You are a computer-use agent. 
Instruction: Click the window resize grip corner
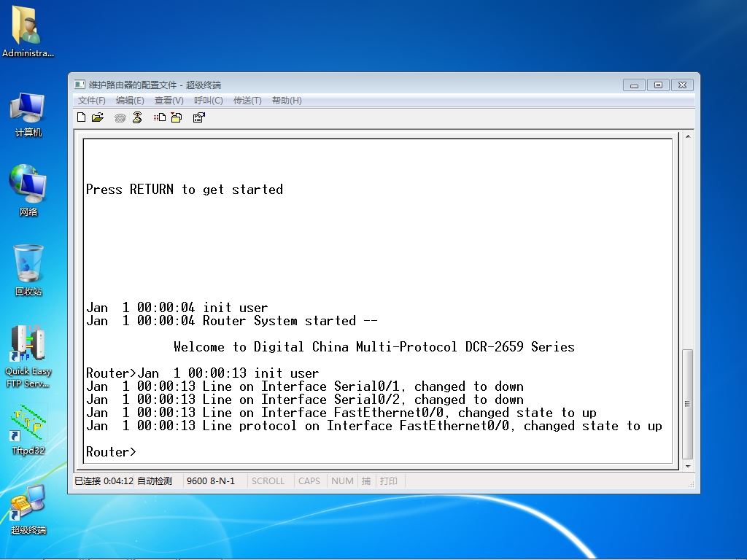click(691, 484)
